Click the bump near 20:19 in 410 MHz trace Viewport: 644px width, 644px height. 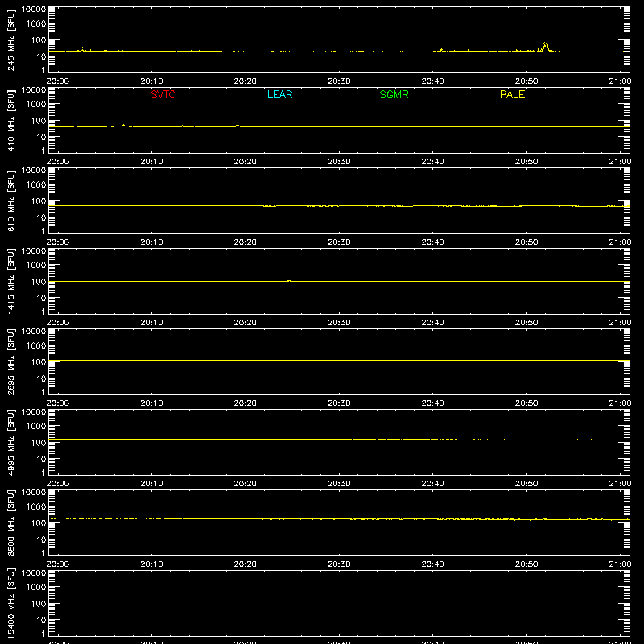tap(237, 126)
